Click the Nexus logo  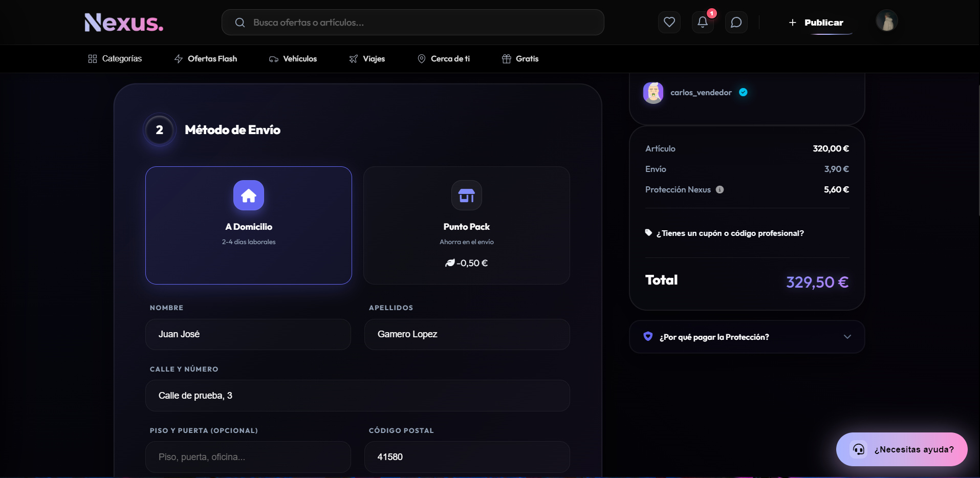pyautogui.click(x=124, y=23)
